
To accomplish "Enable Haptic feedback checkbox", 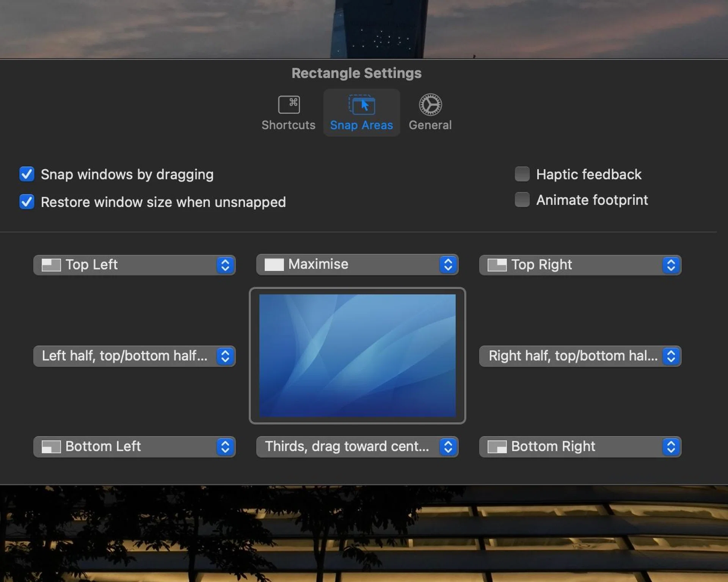I will (522, 174).
